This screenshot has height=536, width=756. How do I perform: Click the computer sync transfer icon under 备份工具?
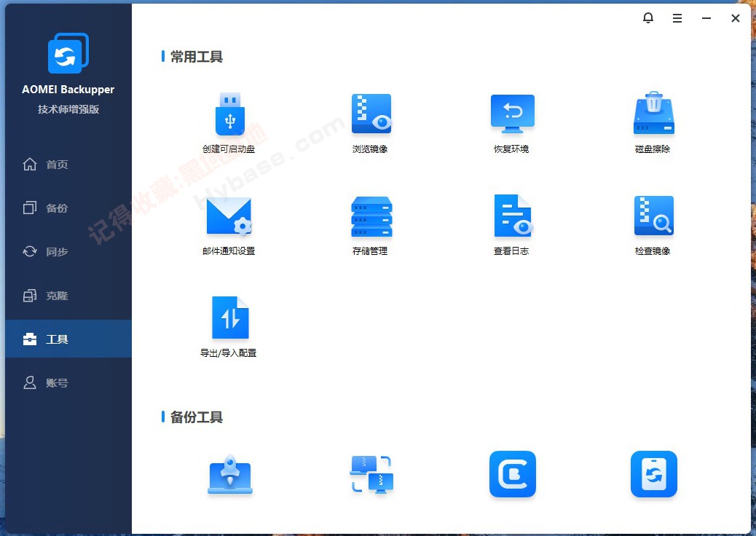371,474
